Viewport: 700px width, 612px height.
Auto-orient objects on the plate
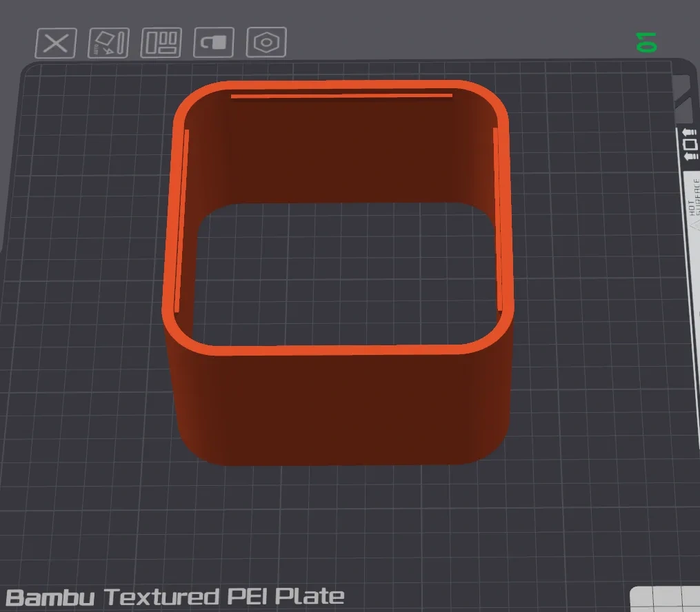(108, 43)
